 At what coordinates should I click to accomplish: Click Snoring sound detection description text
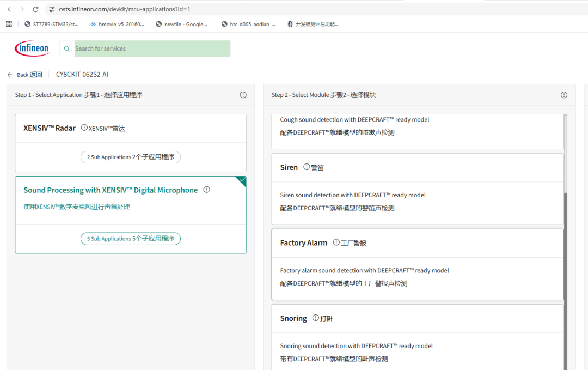click(x=356, y=346)
